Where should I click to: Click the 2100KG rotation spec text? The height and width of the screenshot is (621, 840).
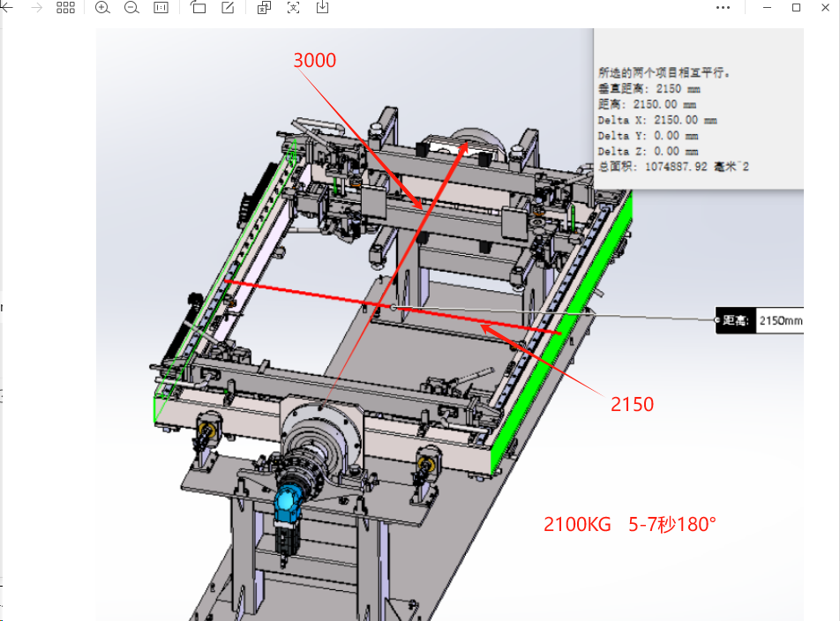pyautogui.click(x=630, y=524)
